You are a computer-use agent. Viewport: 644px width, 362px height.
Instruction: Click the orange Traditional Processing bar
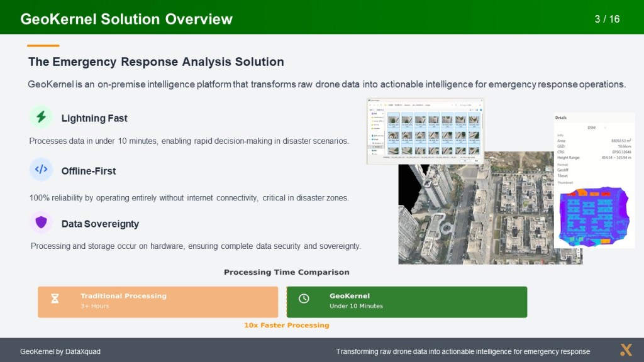coord(157,302)
